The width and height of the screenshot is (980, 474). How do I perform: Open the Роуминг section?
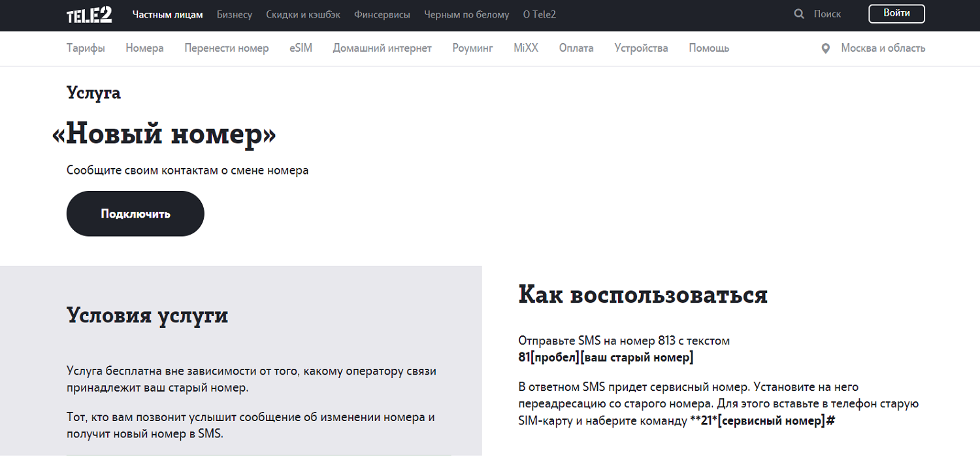472,48
